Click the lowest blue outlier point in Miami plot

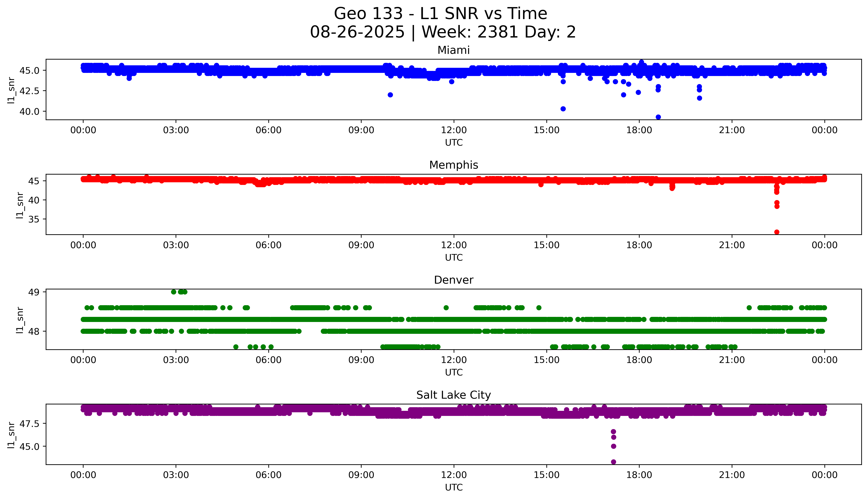[658, 117]
